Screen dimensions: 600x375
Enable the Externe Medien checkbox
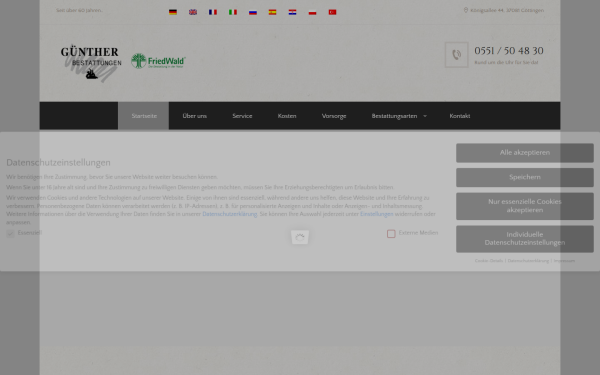coord(391,233)
